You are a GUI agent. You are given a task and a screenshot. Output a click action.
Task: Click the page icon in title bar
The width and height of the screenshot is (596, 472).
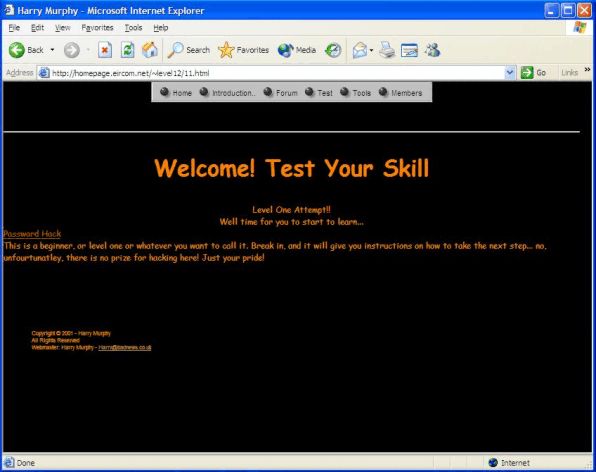click(9, 10)
